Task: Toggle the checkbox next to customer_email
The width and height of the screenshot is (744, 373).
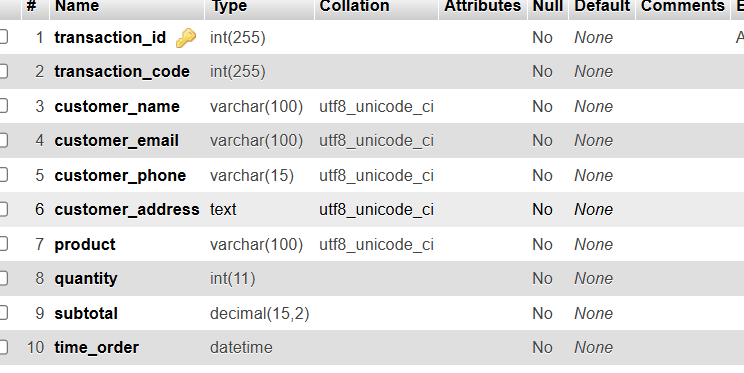Action: pyautogui.click(x=3, y=140)
